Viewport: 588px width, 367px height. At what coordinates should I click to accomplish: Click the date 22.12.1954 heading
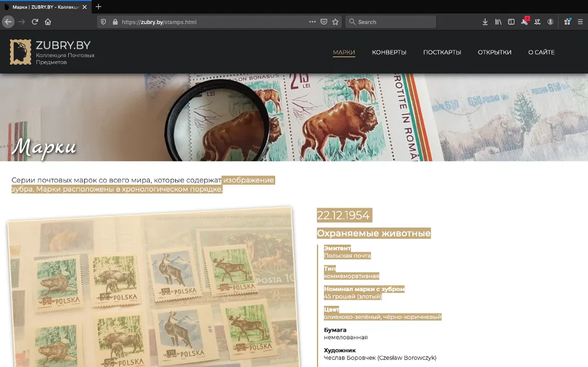[343, 215]
